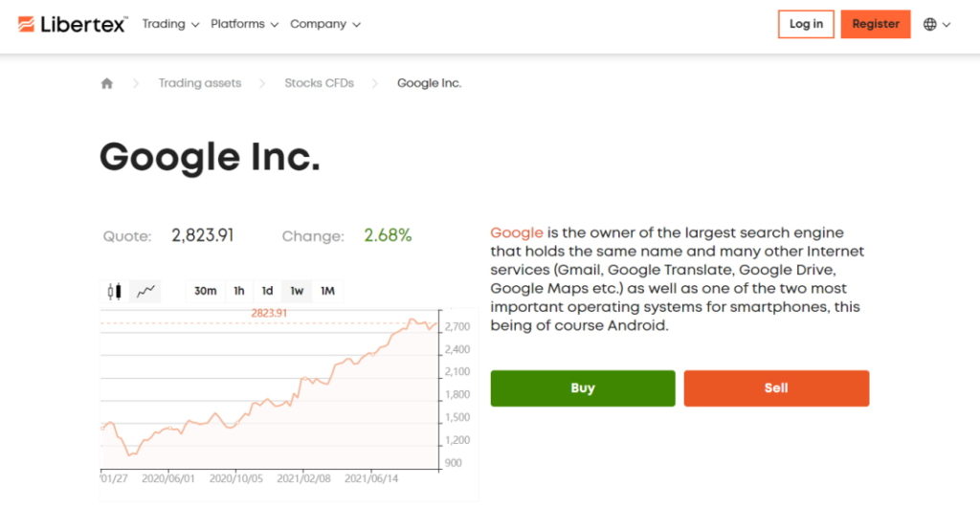This screenshot has height=508, width=980.
Task: Select the 1w chart interval
Action: coord(297,291)
